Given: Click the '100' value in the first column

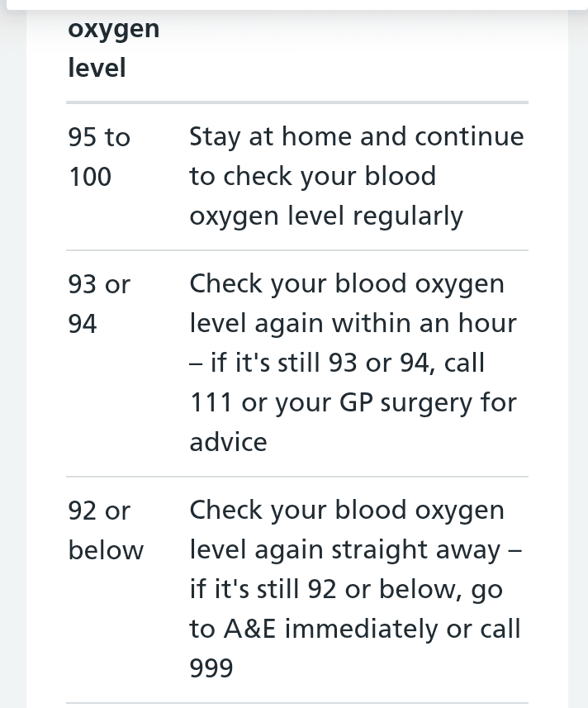Looking at the screenshot, I should coord(90,177).
